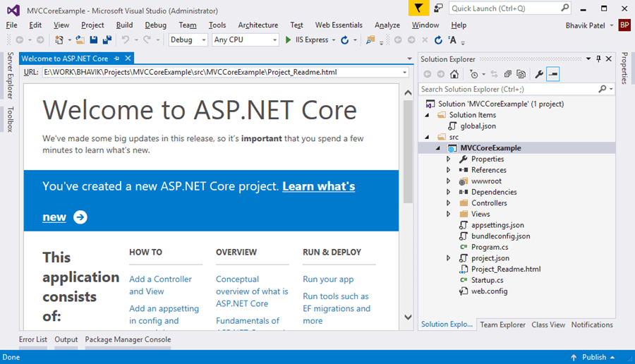Collapse the src folder node
Viewport: 635px width, 364px height.
point(428,138)
